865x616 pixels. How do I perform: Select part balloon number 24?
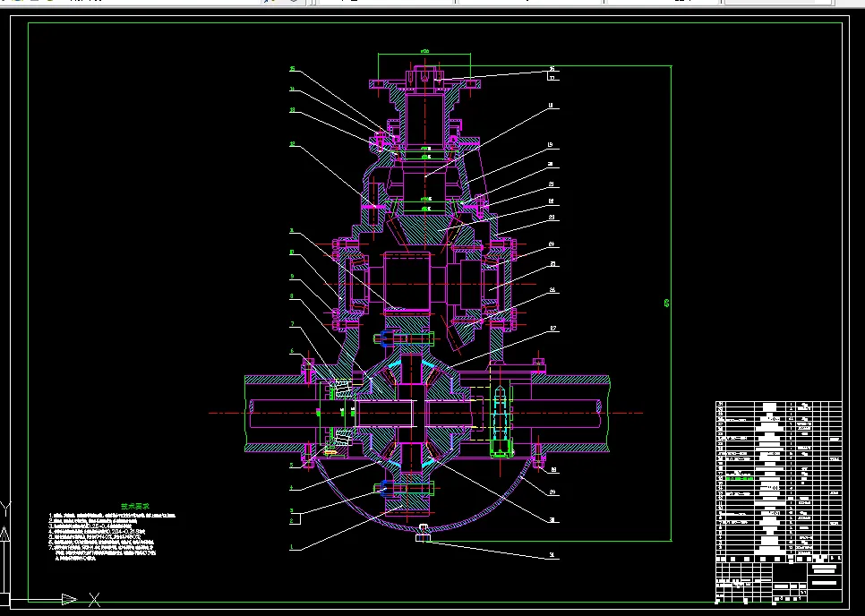click(552, 244)
